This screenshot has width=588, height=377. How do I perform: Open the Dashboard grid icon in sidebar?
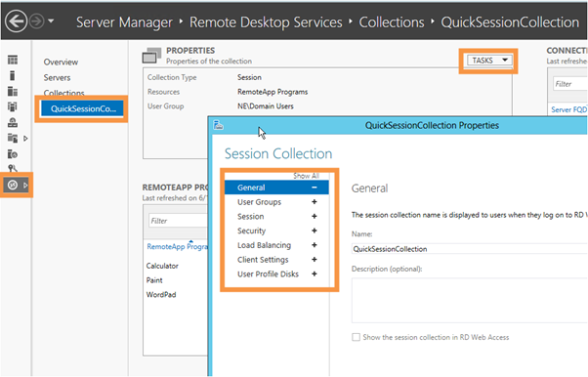pos(13,60)
